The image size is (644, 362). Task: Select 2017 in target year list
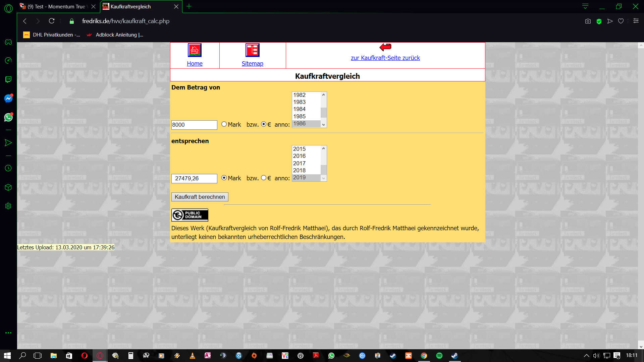point(299,163)
